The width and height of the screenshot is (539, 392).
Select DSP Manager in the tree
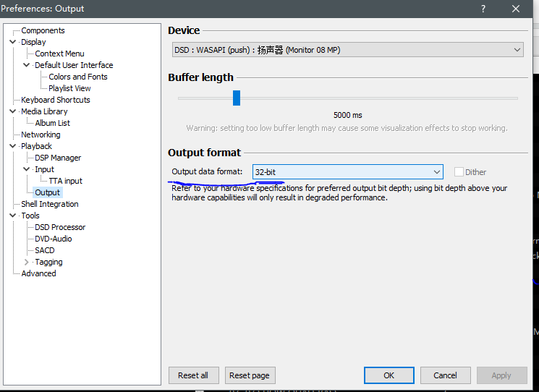coord(58,158)
